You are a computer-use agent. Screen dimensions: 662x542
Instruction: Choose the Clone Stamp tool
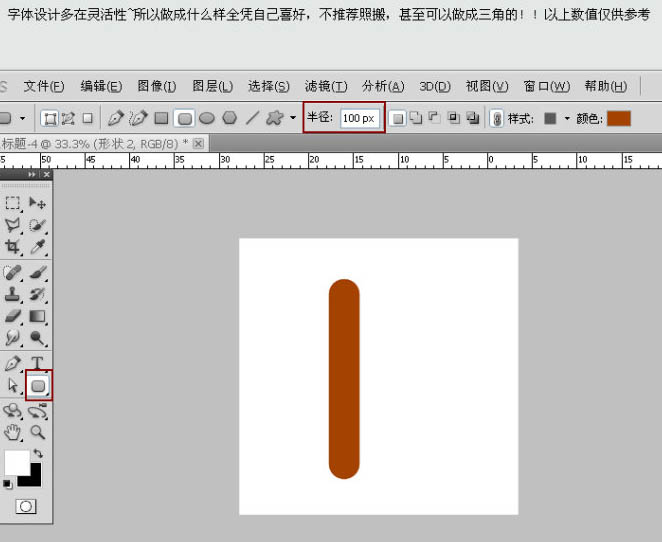point(13,294)
